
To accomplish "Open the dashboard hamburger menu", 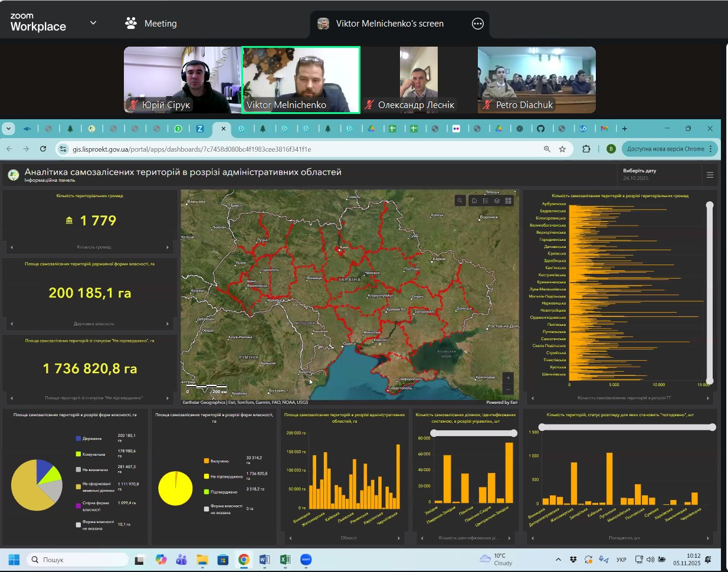I will (710, 175).
